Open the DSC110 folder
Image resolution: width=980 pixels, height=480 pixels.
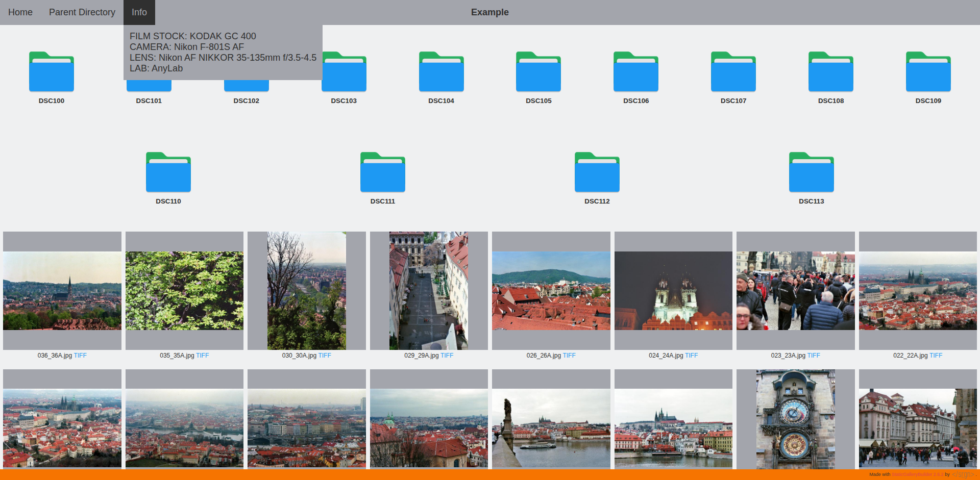click(x=168, y=172)
